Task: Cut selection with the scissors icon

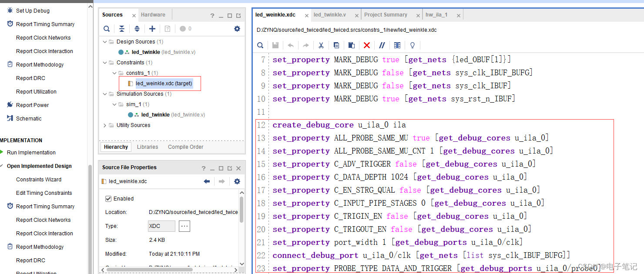Action: pos(321,45)
